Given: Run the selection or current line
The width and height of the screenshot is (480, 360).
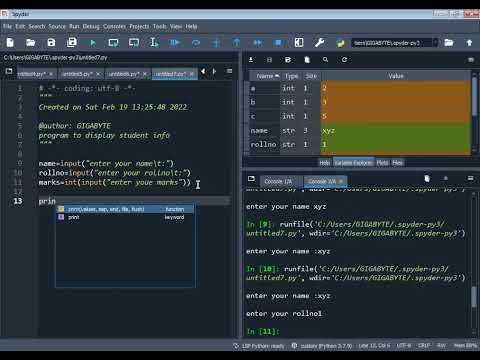Looking at the screenshot, I should [154, 43].
